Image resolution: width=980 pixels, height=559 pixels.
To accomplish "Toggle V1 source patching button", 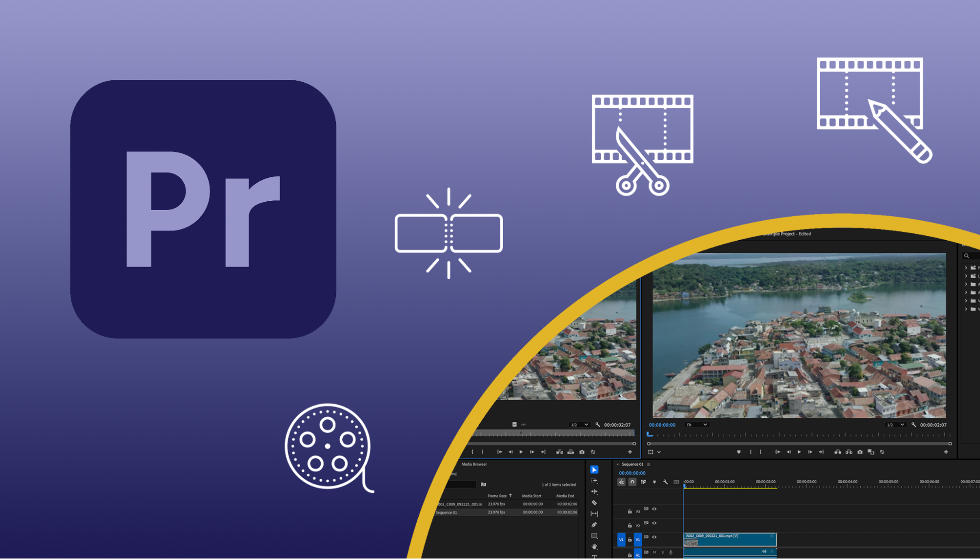I will [621, 539].
